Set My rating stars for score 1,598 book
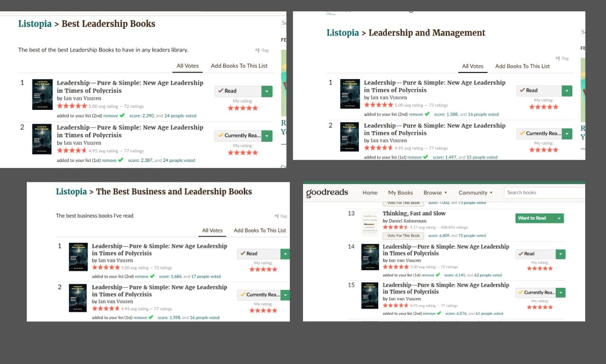This screenshot has width=606, height=364. [x=263, y=311]
